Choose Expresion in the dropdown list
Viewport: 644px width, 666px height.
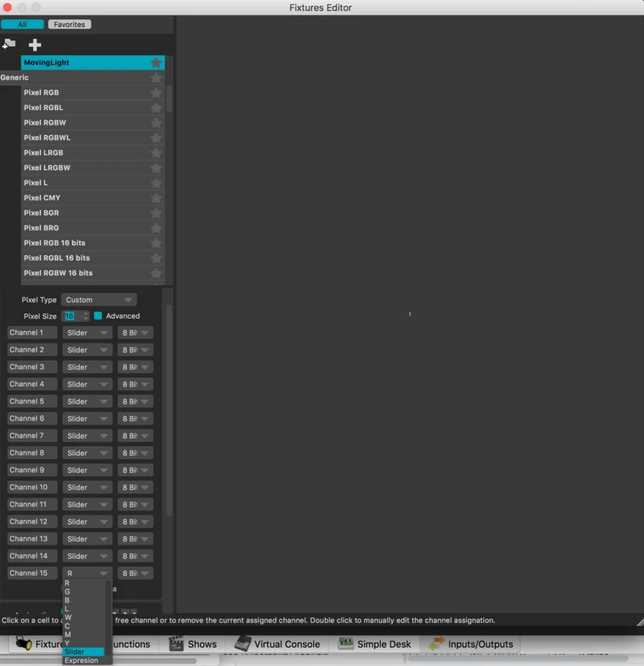(x=84, y=660)
